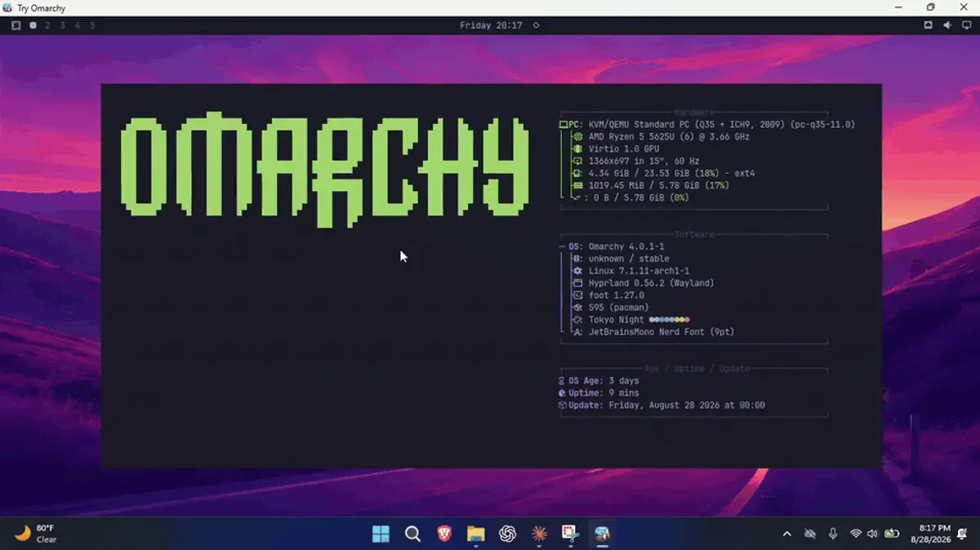This screenshot has height=550, width=980.
Task: Open Snipping Tool from the taskbar
Action: coord(570,534)
